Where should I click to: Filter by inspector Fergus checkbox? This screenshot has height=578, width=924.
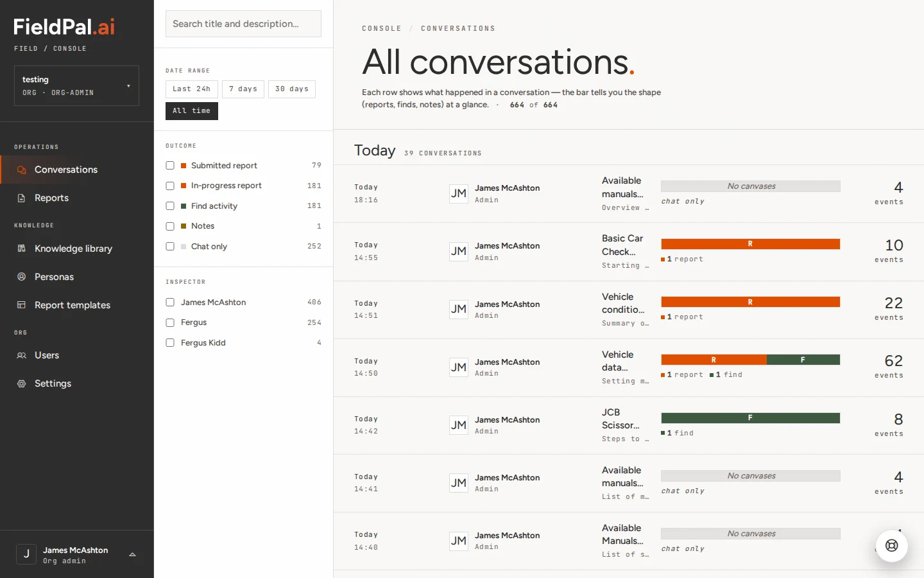click(x=170, y=322)
